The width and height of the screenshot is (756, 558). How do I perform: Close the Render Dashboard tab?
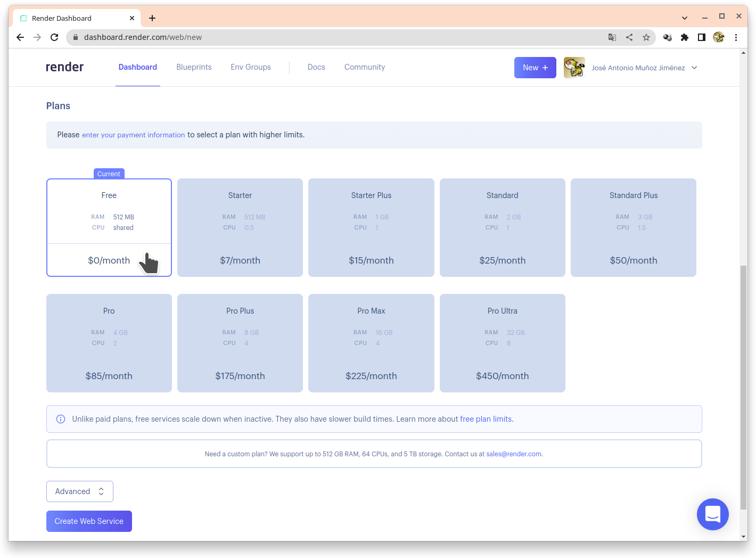pos(132,18)
